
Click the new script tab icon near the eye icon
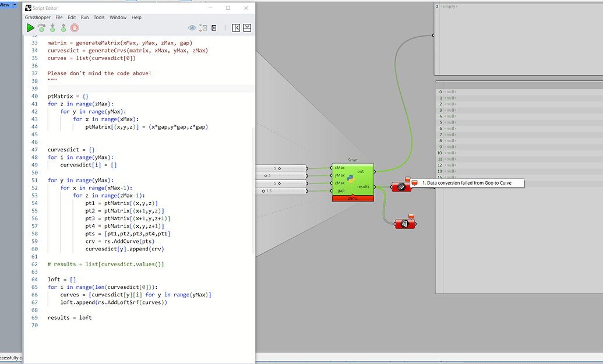[x=202, y=27]
